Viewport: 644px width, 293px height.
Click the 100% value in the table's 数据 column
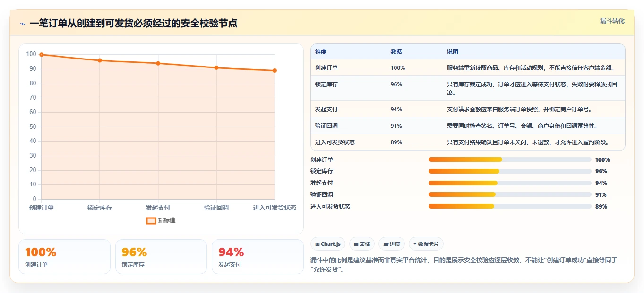(x=398, y=68)
